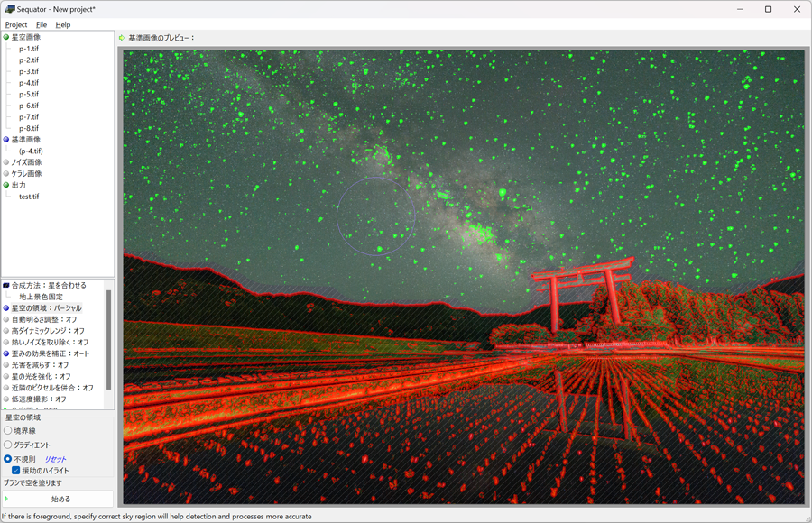Select the 境界線 radio button
This screenshot has width=812, height=523.
(8, 431)
